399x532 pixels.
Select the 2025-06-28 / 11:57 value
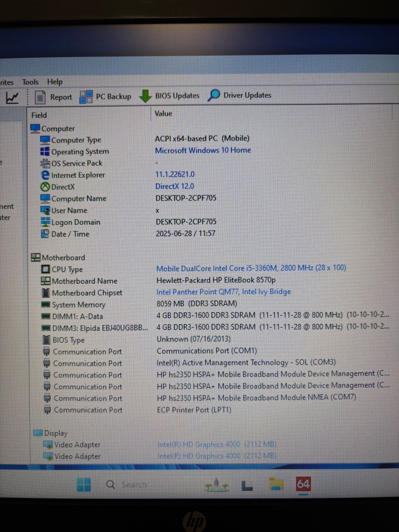[x=186, y=233]
